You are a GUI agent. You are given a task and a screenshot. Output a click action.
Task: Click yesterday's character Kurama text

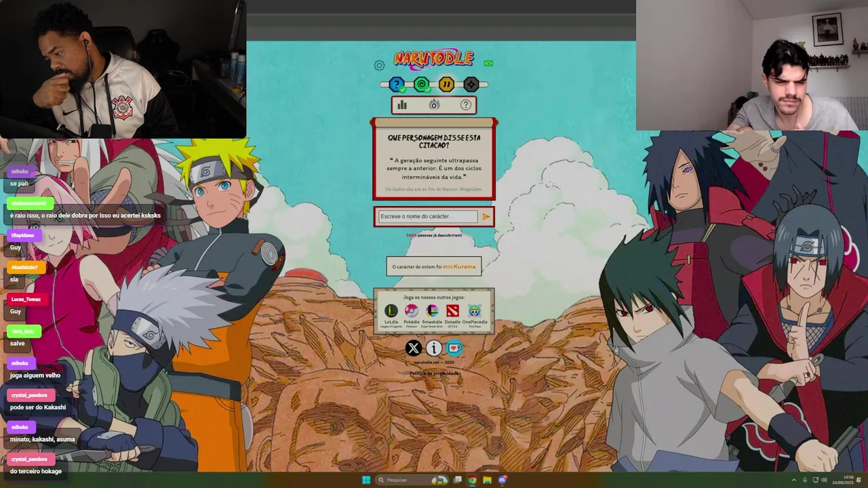(465, 266)
